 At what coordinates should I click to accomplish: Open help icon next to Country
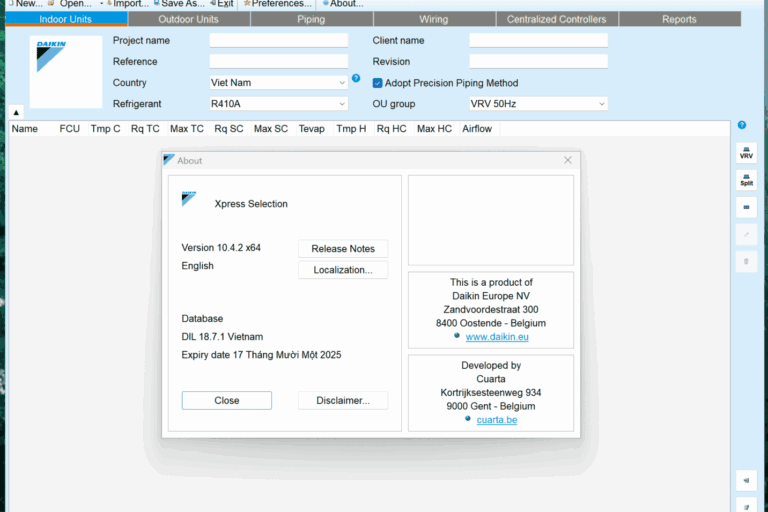click(356, 78)
